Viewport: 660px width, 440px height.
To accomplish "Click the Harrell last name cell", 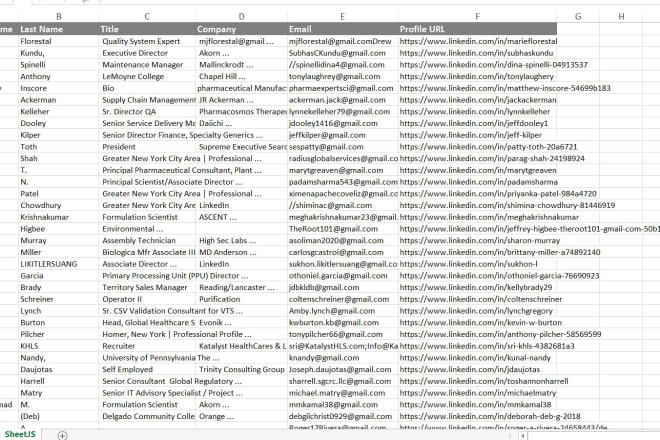I will click(59, 381).
